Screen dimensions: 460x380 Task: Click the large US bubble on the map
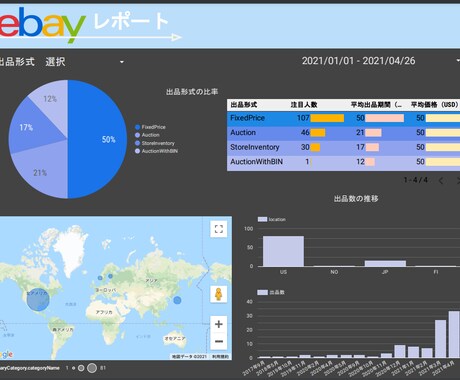[x=38, y=299]
